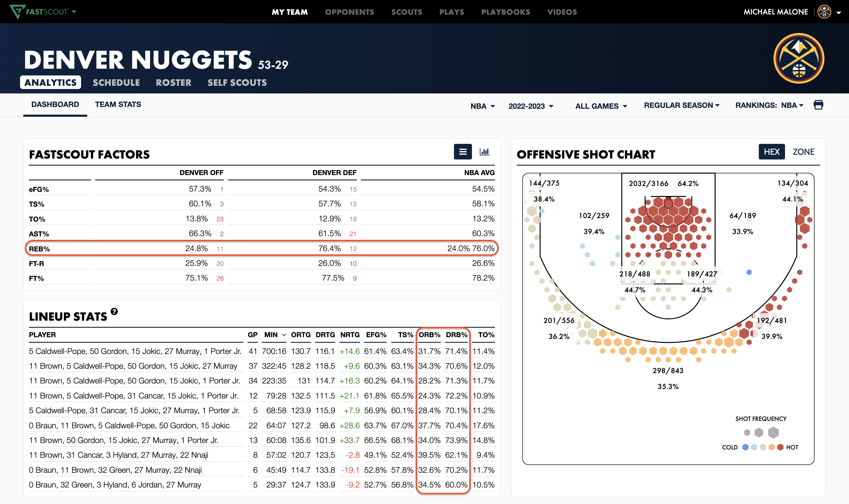Switch FastScout Factors to bar chart view
849x504 pixels.
484,152
